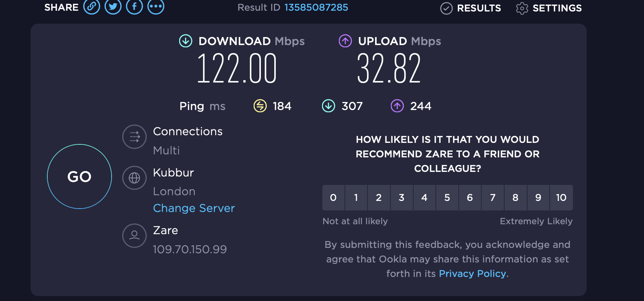The image size is (644, 301).
Task: Open the Settings page
Action: pos(549,8)
